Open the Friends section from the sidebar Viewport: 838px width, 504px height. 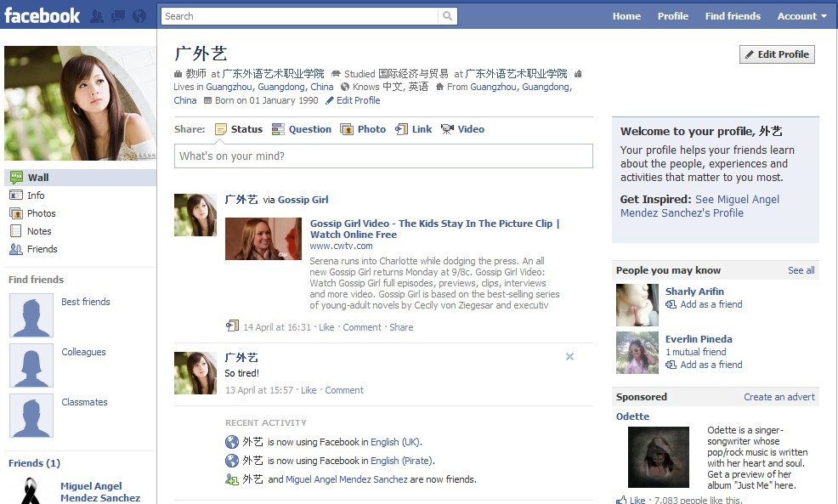tap(18, 248)
